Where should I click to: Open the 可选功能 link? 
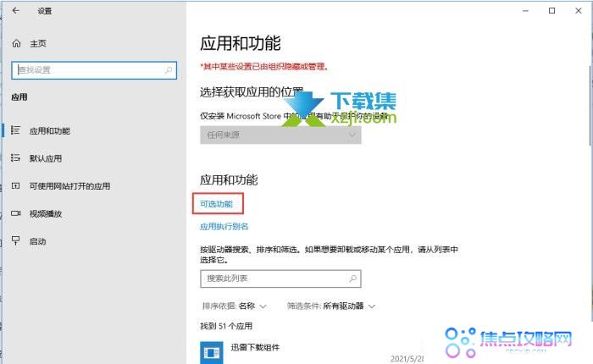click(x=216, y=204)
